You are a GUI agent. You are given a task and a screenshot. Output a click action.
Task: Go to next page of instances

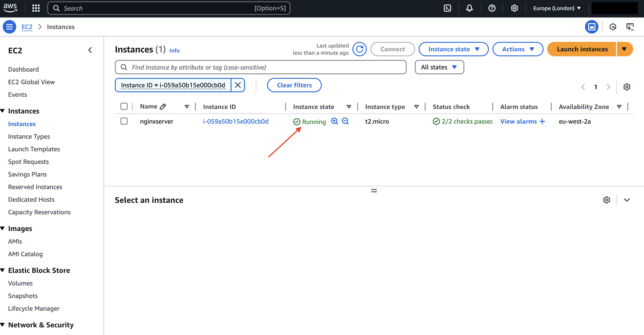point(608,87)
